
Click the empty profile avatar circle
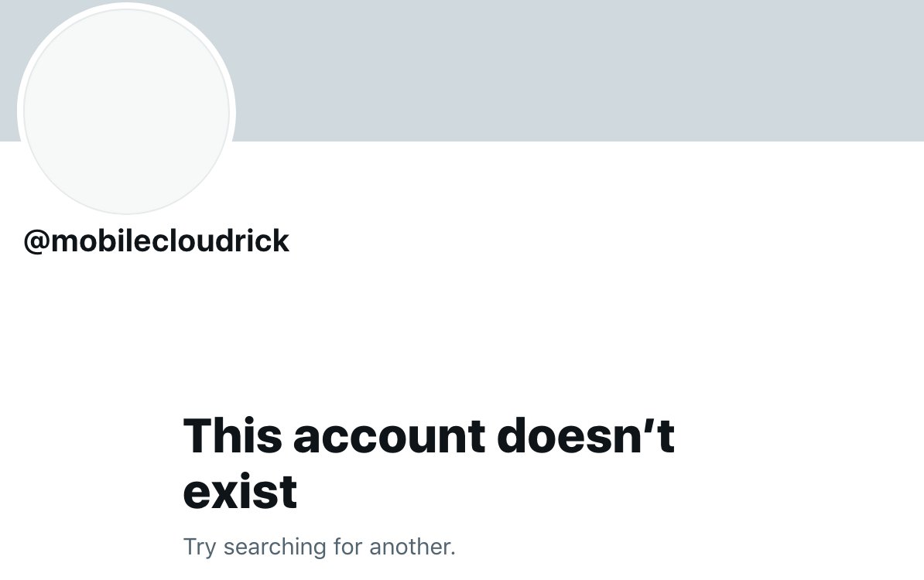coord(126,111)
